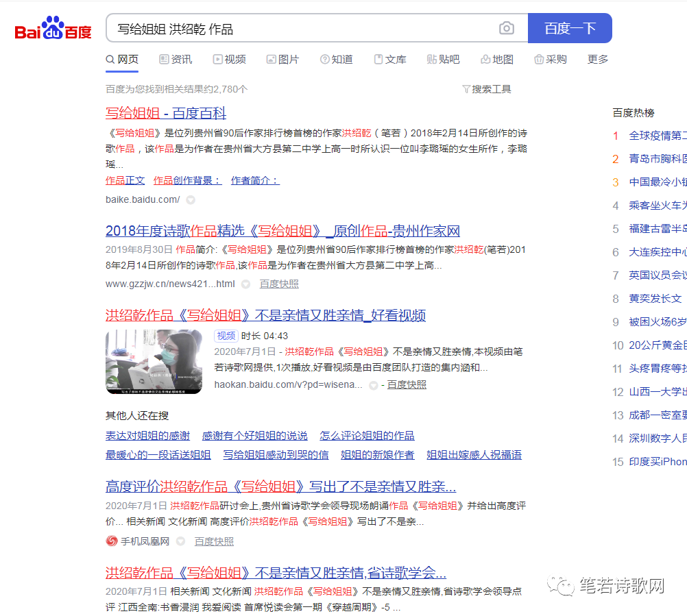Open the 采购 tab

(551, 59)
